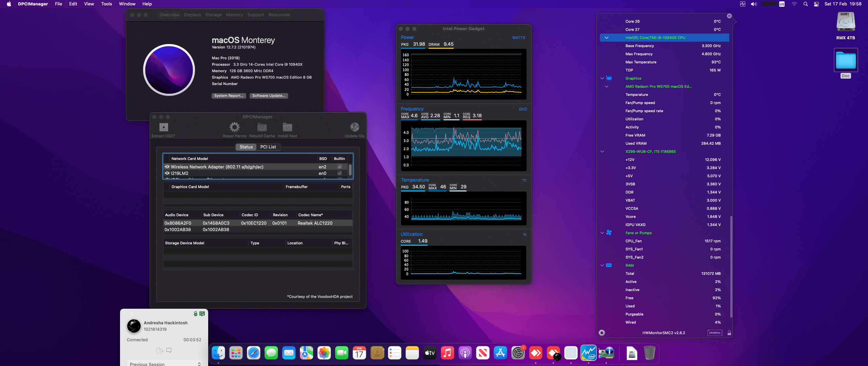Click the Install Kext toolbar icon
This screenshot has width=868, height=366.
pyautogui.click(x=287, y=127)
